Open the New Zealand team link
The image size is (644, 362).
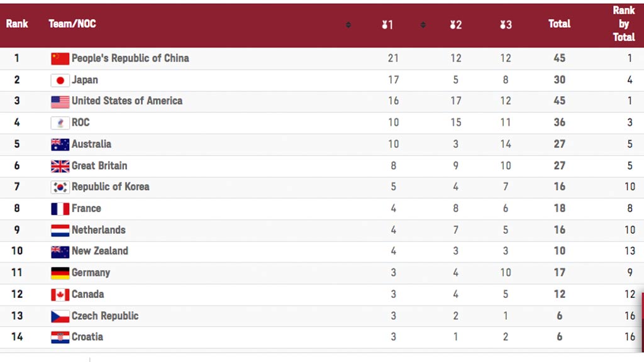pyautogui.click(x=100, y=251)
